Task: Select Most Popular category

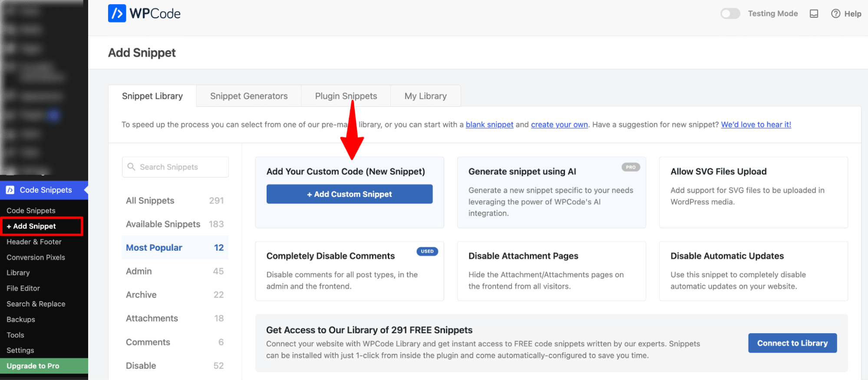Action: click(x=175, y=247)
